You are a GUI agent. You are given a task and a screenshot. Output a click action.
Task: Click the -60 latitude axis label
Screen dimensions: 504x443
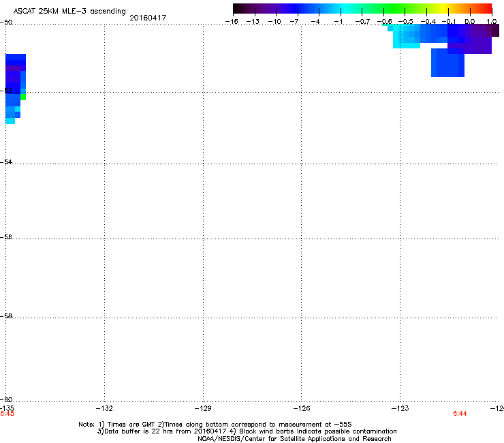tap(6, 399)
